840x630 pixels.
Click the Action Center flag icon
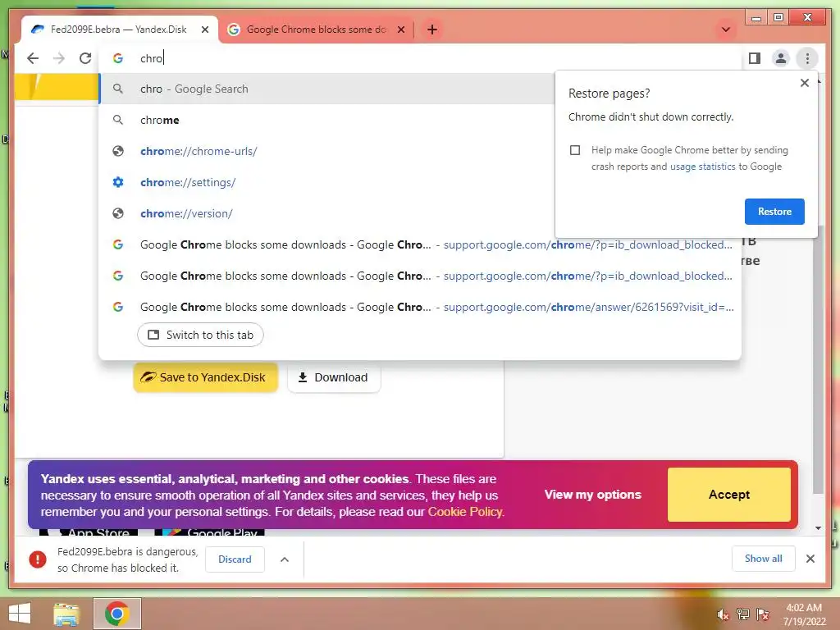763,614
